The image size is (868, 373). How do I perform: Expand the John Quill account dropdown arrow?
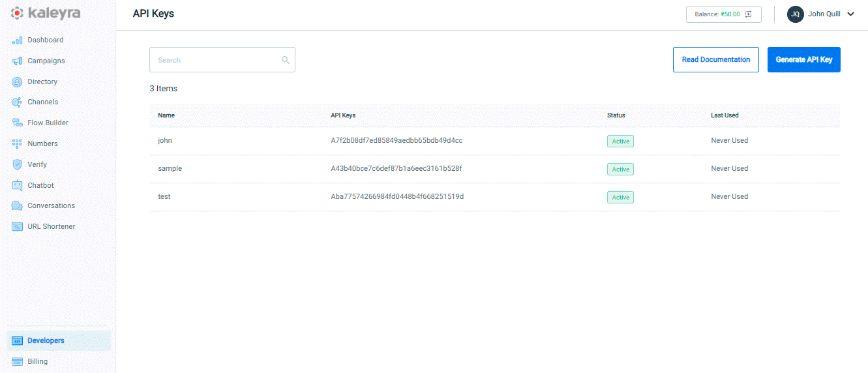click(850, 14)
